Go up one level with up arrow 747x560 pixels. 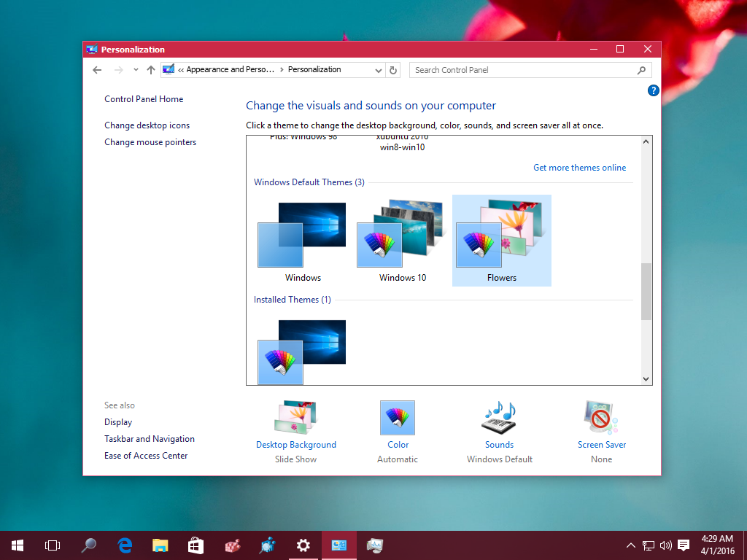pyautogui.click(x=151, y=70)
